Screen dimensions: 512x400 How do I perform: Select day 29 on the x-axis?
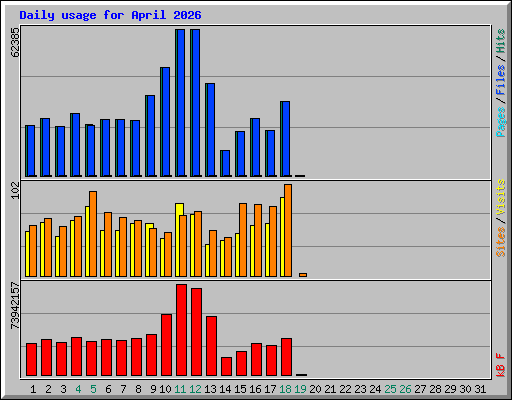[450, 389]
